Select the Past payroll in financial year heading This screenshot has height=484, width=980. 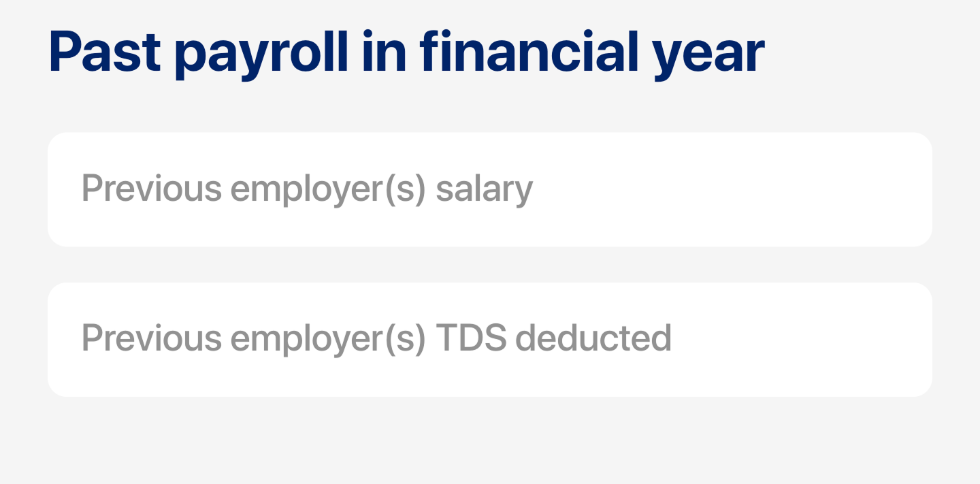tap(406, 54)
